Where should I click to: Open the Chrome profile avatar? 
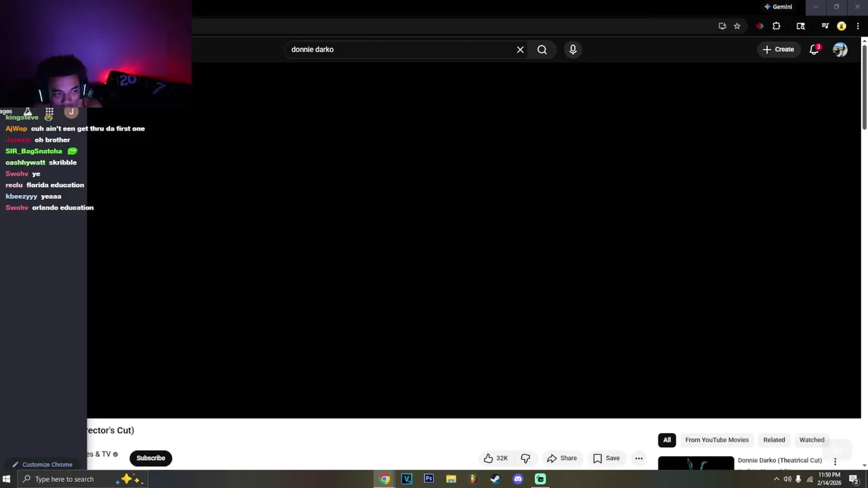pos(842,26)
